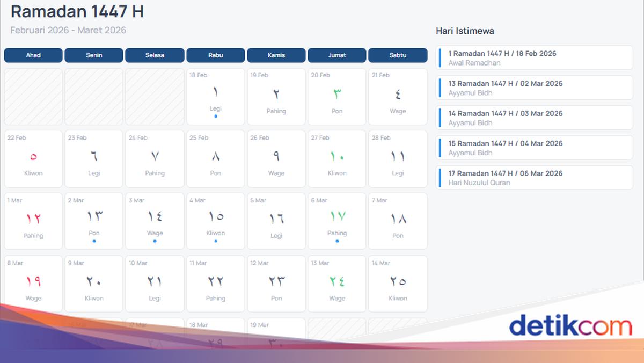644x363 pixels.
Task: Open the 1 Ramadan Awal Ramadhan entry
Action: tap(535, 58)
